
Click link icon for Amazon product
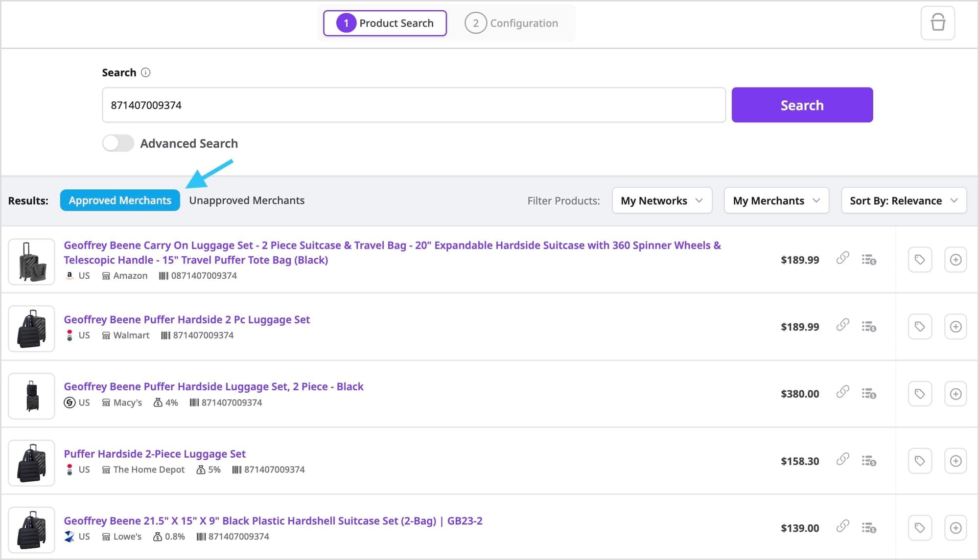tap(842, 258)
